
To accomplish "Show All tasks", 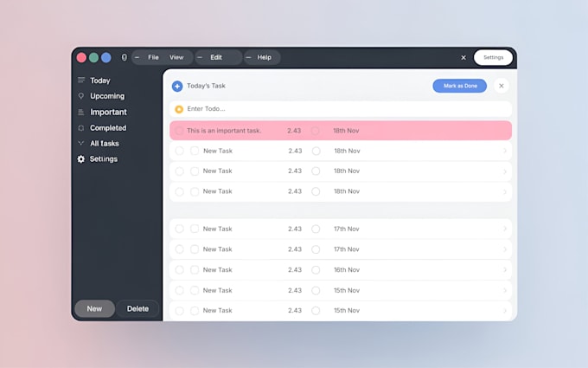I will point(105,144).
